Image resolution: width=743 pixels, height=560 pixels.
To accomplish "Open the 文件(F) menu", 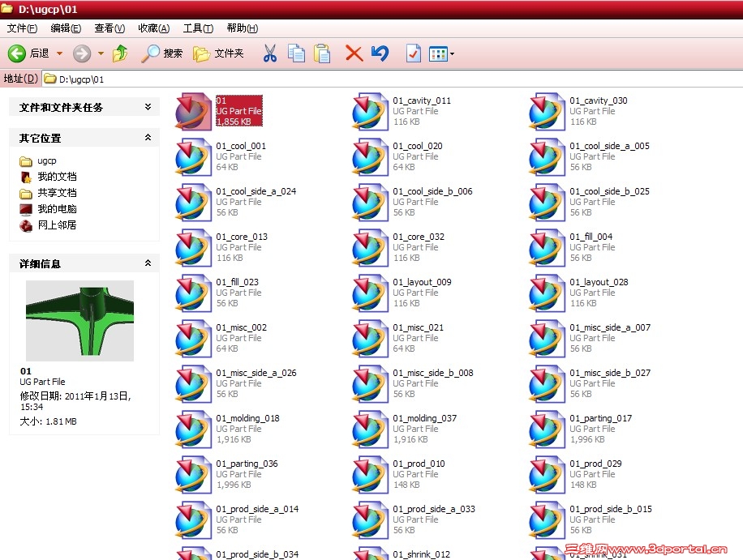I will click(22, 28).
